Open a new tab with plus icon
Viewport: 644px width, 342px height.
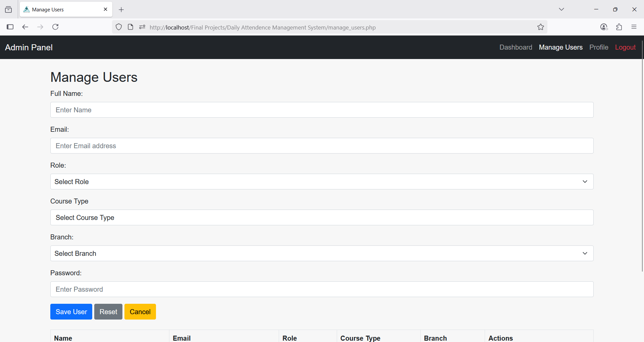tap(121, 10)
